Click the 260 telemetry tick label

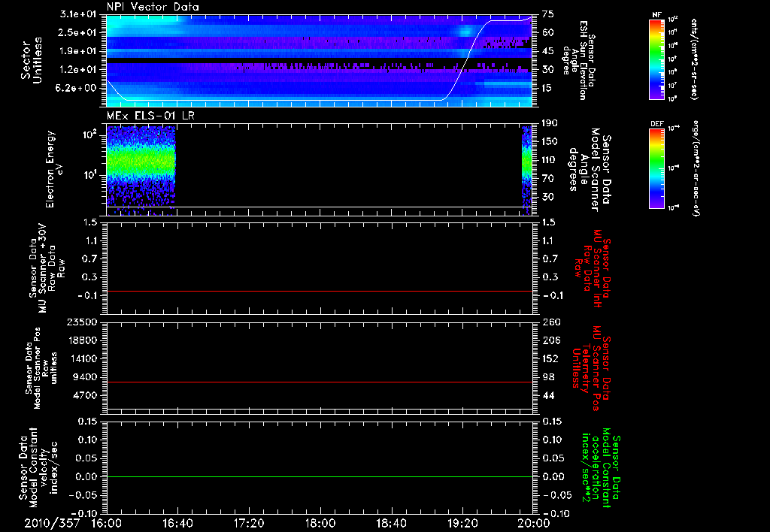click(x=550, y=322)
